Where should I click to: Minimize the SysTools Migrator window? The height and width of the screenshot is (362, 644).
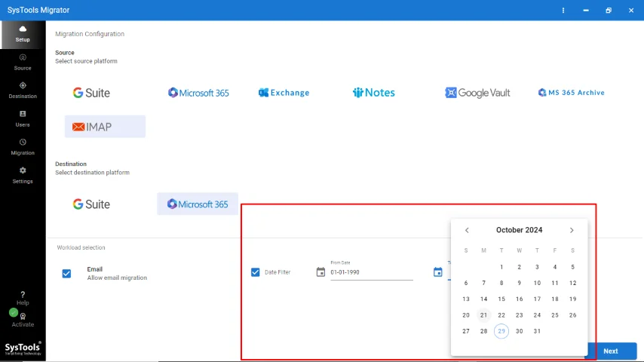[x=586, y=11]
